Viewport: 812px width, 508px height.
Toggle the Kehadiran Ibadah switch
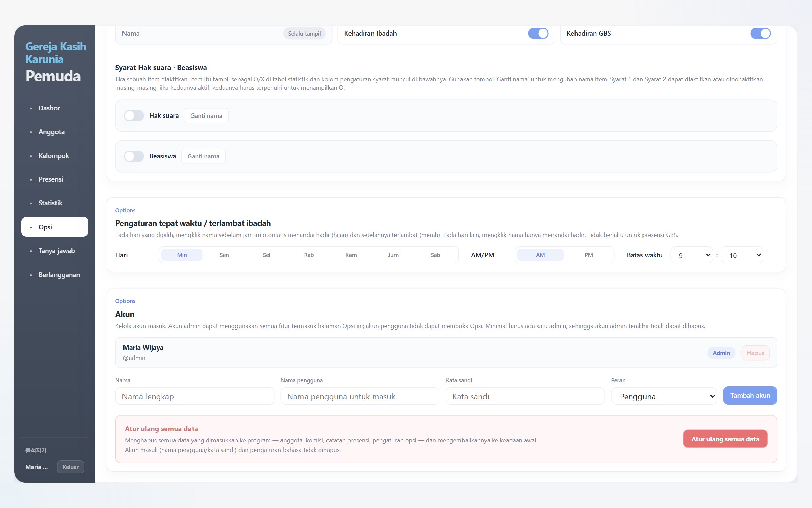pos(538,33)
